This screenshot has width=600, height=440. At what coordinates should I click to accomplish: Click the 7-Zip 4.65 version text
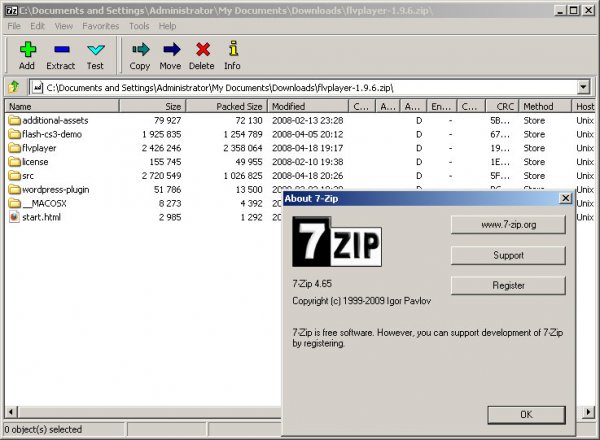(x=312, y=284)
